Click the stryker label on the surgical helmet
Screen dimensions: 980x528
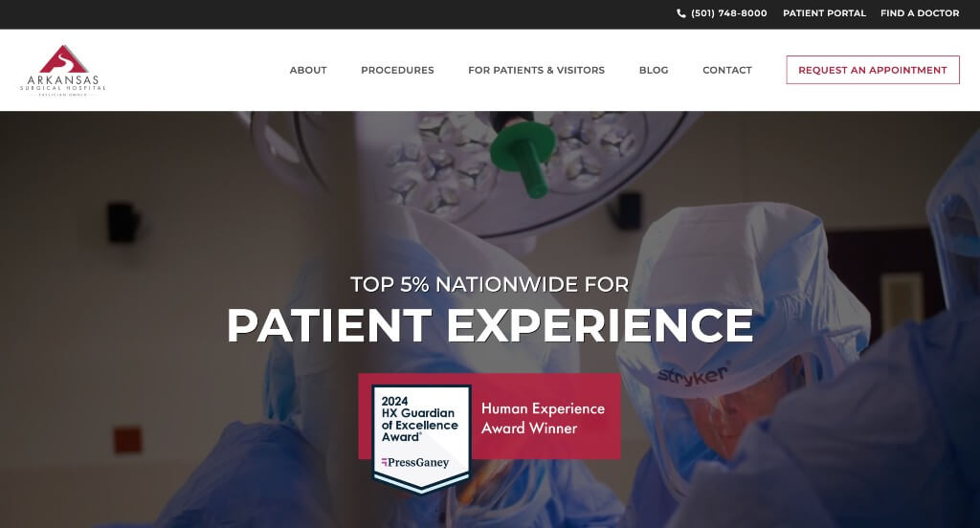tap(693, 374)
